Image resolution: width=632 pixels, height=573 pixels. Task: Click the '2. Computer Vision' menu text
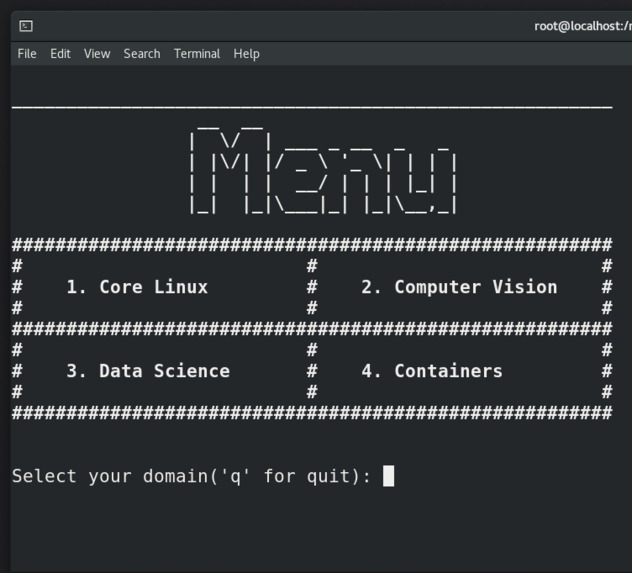click(x=459, y=287)
